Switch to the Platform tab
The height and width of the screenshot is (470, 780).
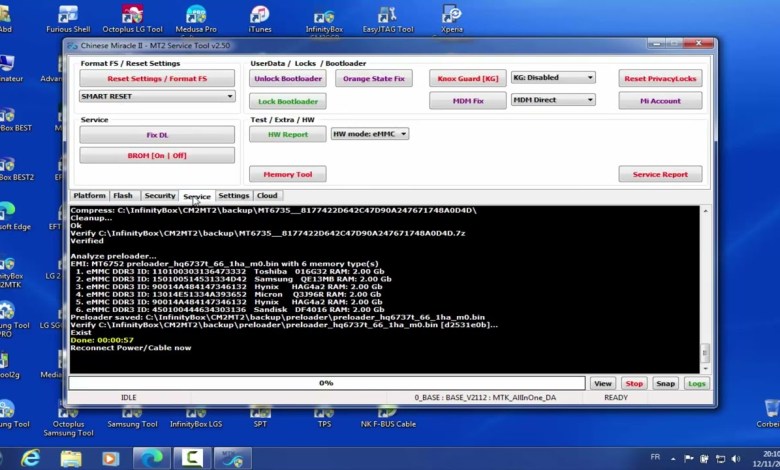[x=89, y=196]
